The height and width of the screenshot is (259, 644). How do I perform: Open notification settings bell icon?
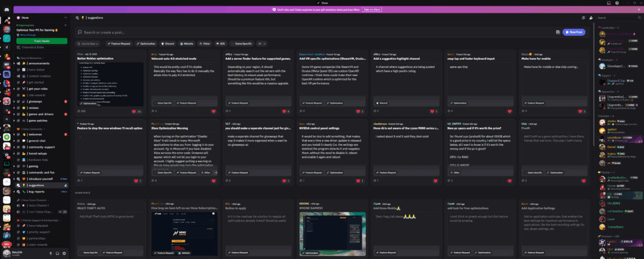(x=584, y=18)
